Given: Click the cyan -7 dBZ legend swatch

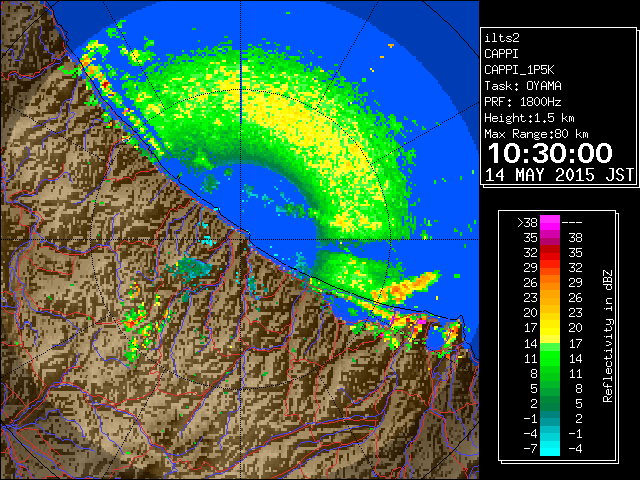Looking at the screenshot, I should (x=550, y=448).
